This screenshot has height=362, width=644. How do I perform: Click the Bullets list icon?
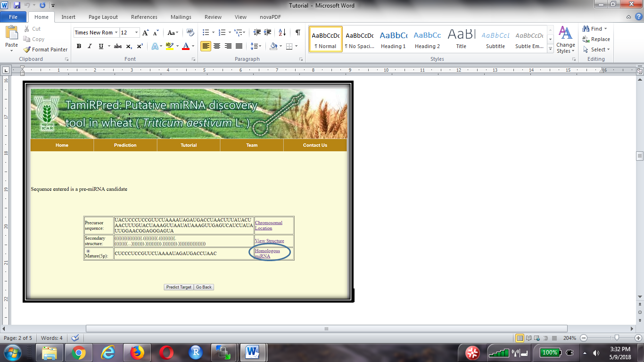tap(206, 33)
